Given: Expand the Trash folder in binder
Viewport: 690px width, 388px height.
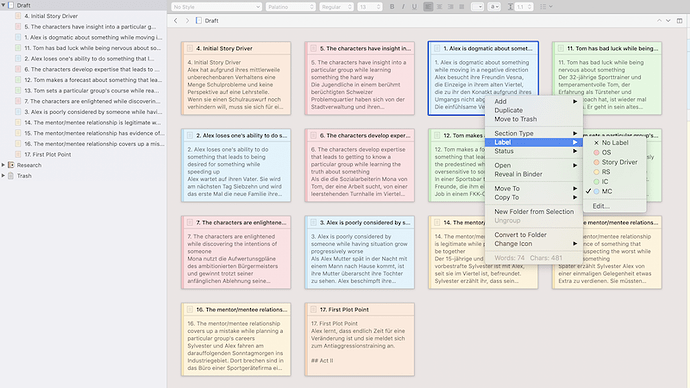Looking at the screenshot, I should [4, 176].
